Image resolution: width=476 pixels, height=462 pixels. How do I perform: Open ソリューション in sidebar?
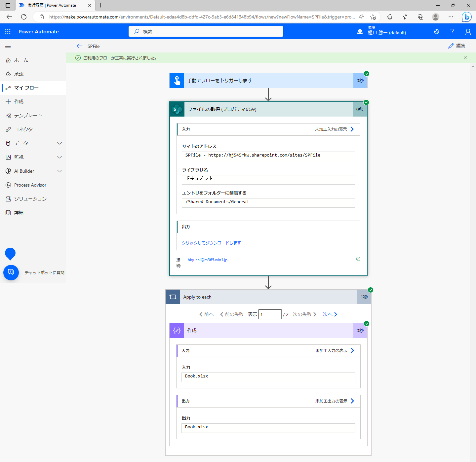33,199
